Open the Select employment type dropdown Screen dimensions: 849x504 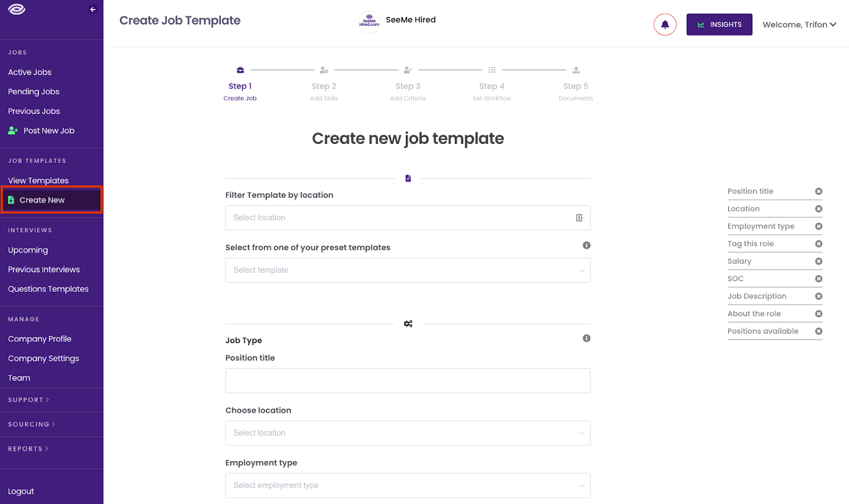(x=408, y=485)
